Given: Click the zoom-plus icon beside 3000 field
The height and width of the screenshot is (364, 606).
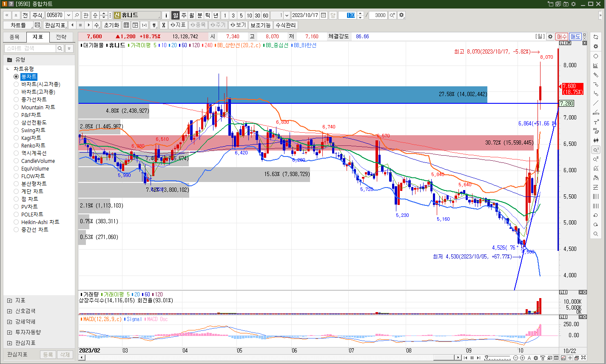Looking at the screenshot, I should (392, 15).
